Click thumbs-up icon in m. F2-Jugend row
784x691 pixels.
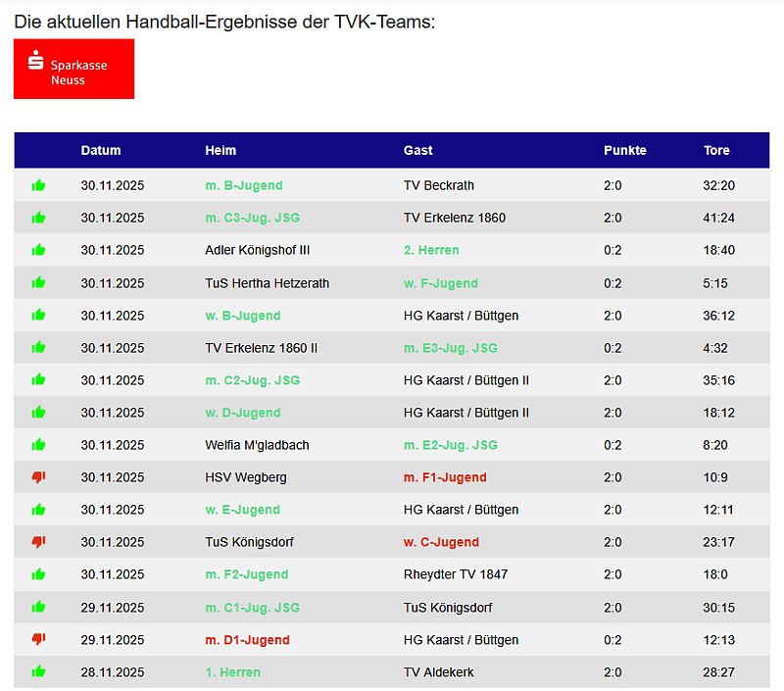(x=39, y=574)
